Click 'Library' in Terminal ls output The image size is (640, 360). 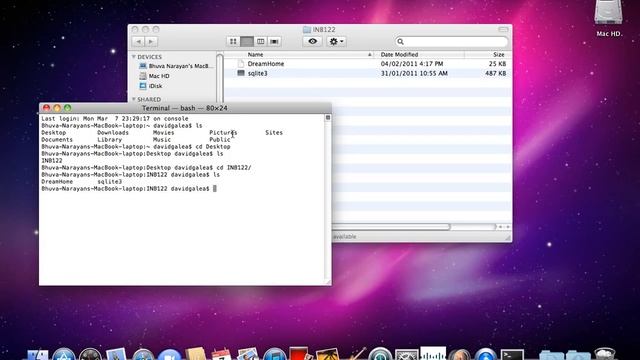pyautogui.click(x=109, y=140)
